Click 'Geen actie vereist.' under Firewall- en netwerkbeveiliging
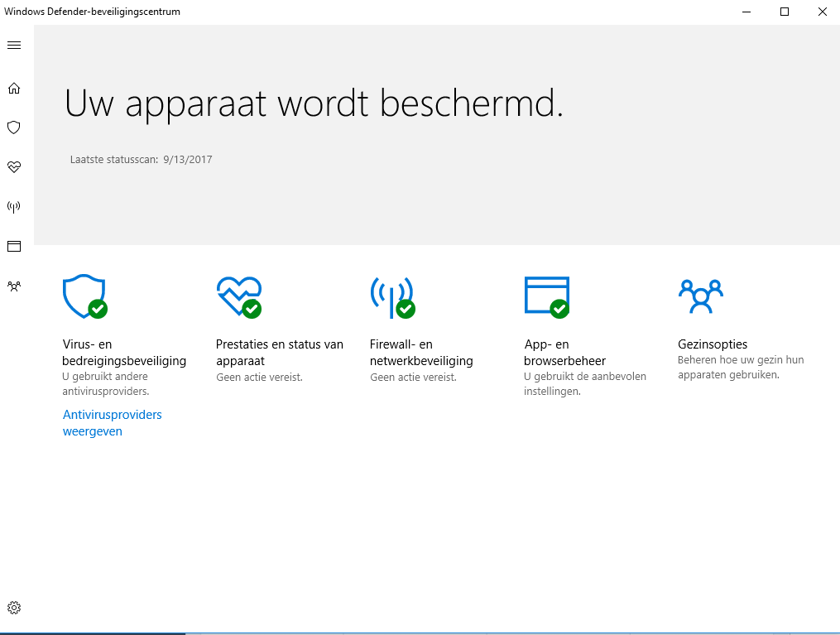The width and height of the screenshot is (840, 635). point(414,378)
